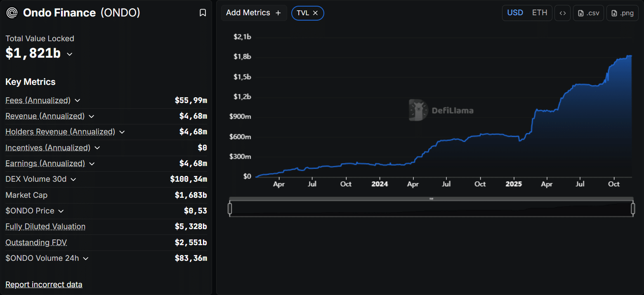This screenshot has height=295, width=644.
Task: Switch chart denomination to ETH
Action: (539, 13)
